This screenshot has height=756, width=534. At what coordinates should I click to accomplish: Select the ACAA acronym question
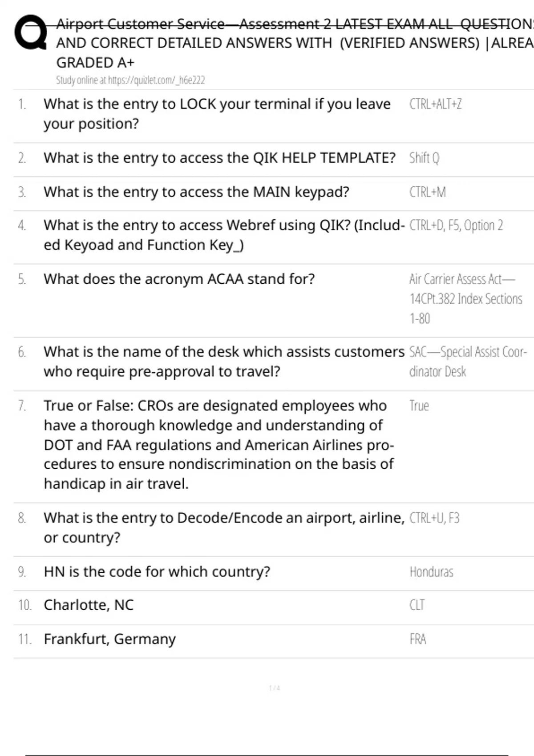179,279
